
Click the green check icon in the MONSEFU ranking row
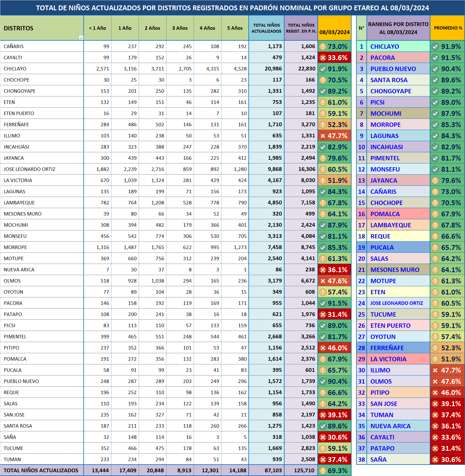pos(435,169)
